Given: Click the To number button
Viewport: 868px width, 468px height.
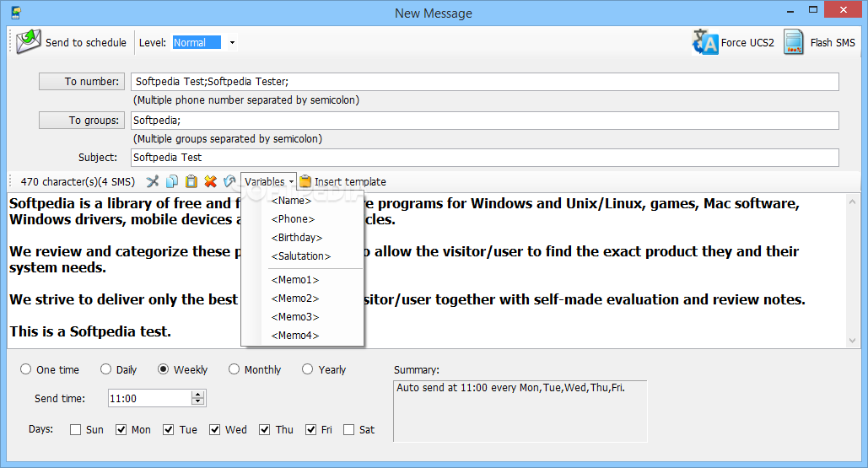Looking at the screenshot, I should coord(82,81).
